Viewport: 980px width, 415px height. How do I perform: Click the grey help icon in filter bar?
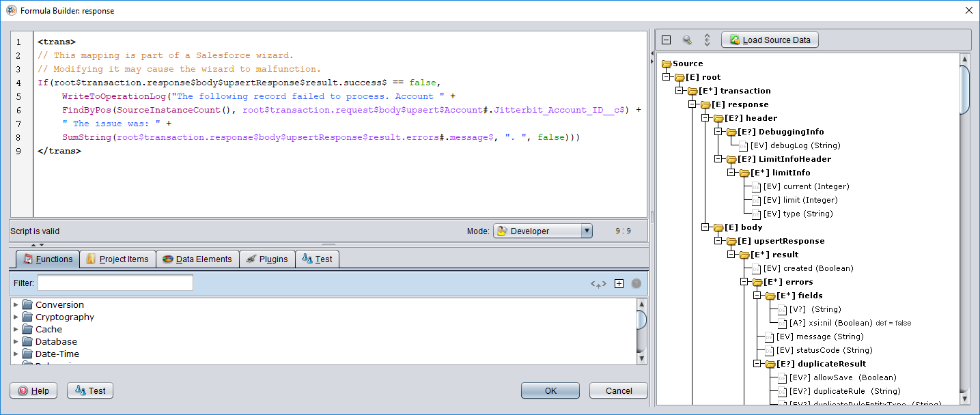636,284
